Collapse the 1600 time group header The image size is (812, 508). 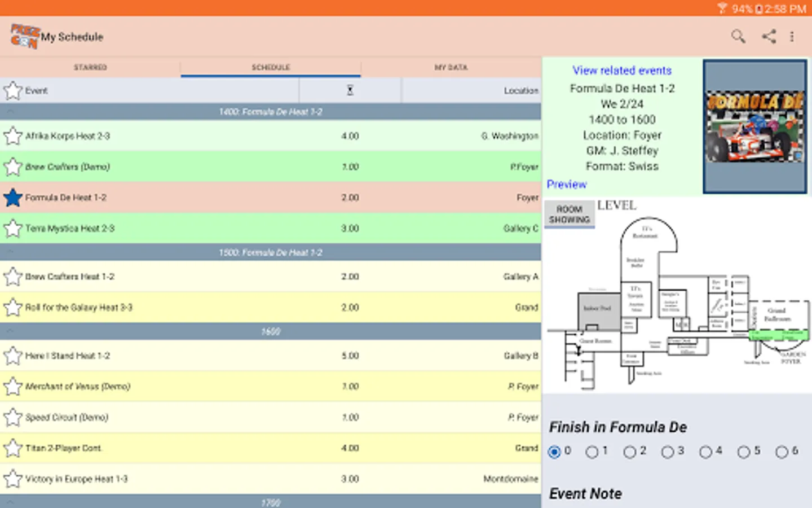click(271, 331)
